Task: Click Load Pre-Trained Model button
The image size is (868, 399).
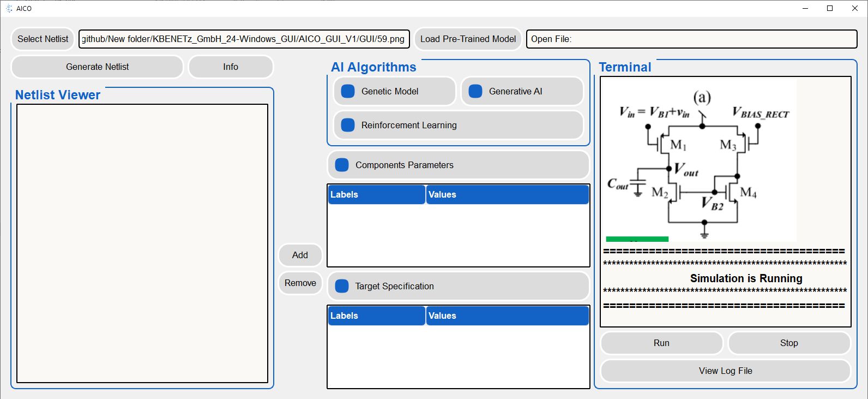Action: coord(467,39)
